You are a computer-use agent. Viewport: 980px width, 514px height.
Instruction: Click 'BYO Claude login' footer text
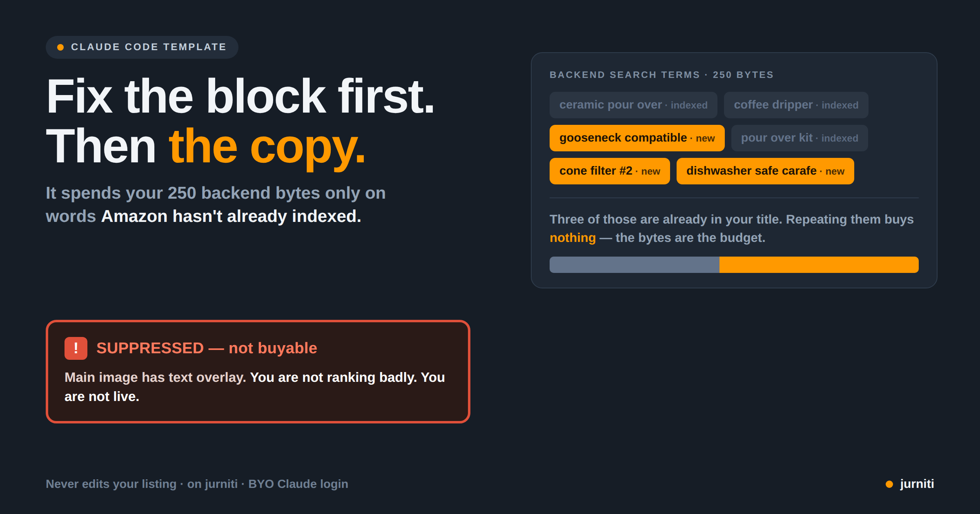[298, 484]
